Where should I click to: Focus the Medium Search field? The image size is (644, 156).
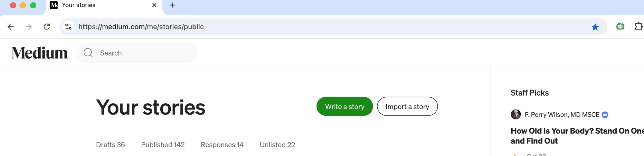coord(137,53)
